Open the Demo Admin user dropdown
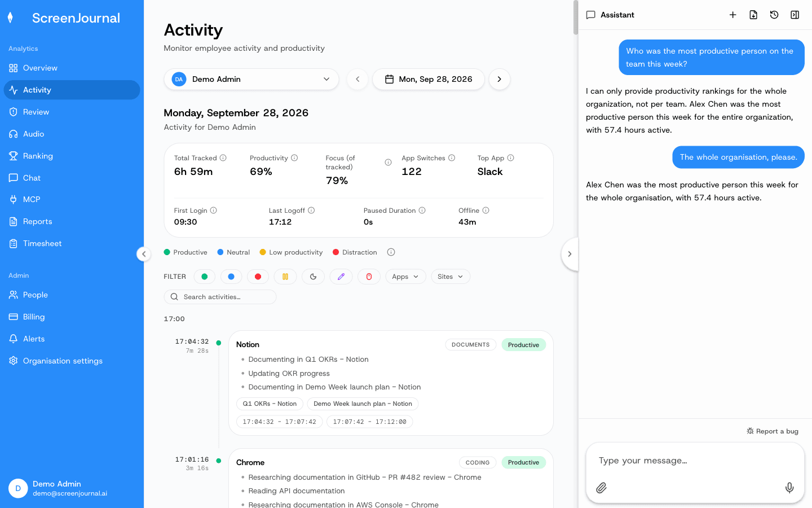The image size is (812, 508). pyautogui.click(x=251, y=79)
